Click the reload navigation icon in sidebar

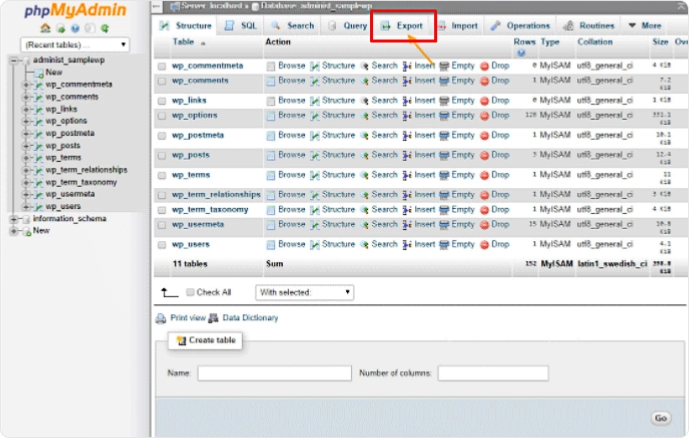105,29
